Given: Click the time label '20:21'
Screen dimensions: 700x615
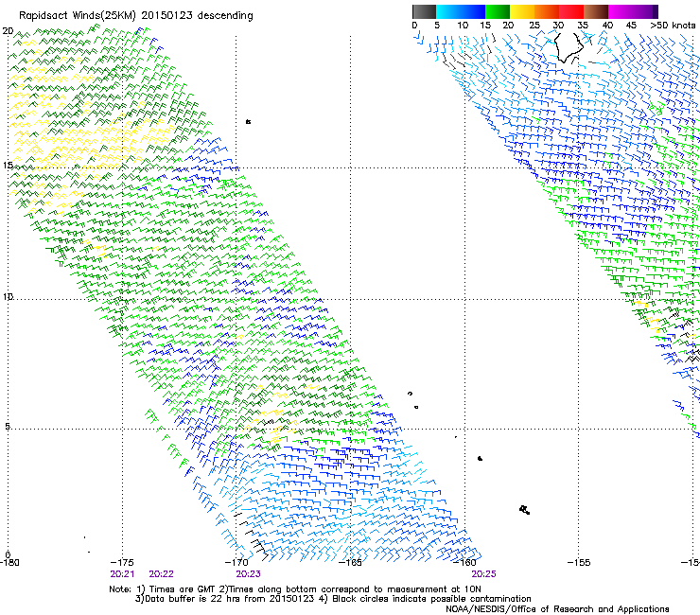Looking at the screenshot, I should coord(122,574).
